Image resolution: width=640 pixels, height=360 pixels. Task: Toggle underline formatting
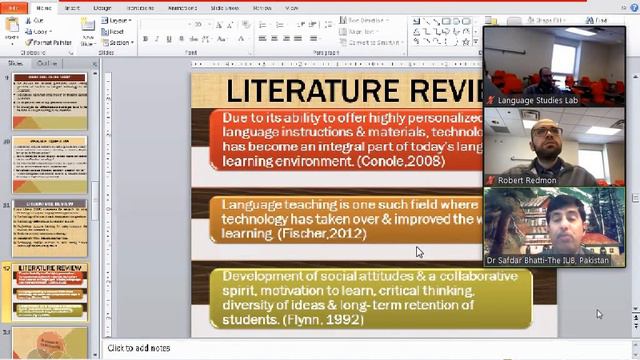(169, 39)
